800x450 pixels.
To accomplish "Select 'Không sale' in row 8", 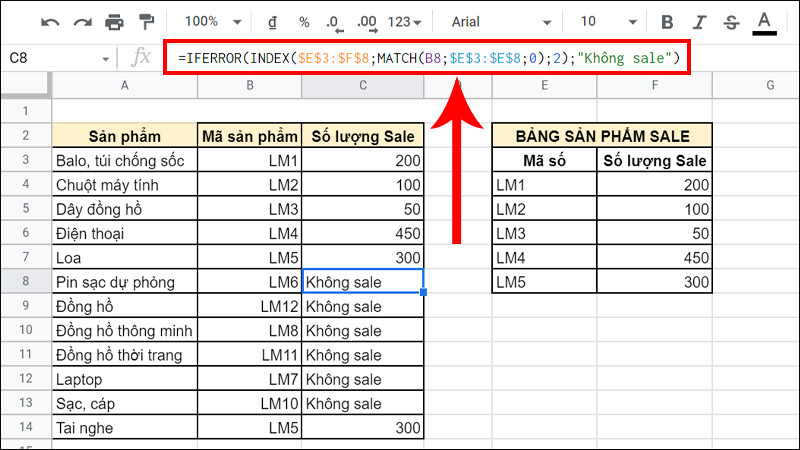I will (363, 282).
